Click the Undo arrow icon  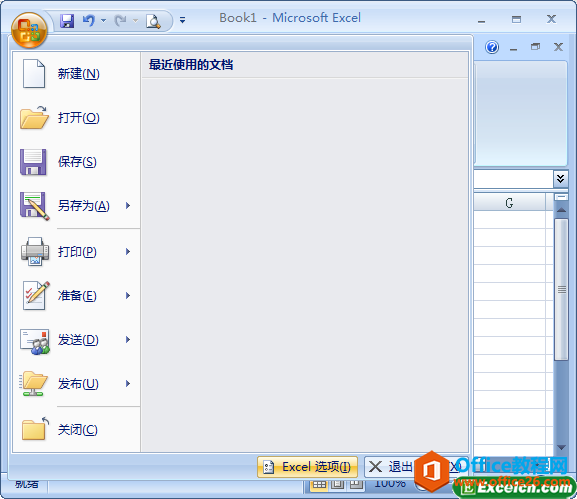[89, 21]
